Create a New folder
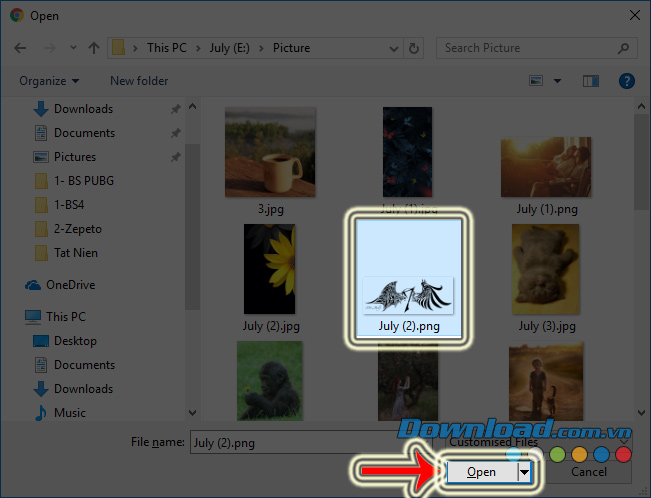Screen dimensions: 651x498 (139, 81)
